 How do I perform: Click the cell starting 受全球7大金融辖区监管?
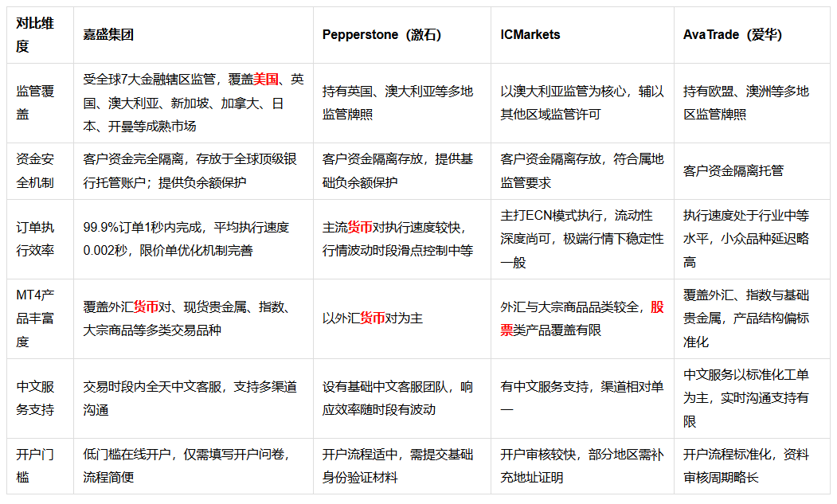click(x=194, y=103)
